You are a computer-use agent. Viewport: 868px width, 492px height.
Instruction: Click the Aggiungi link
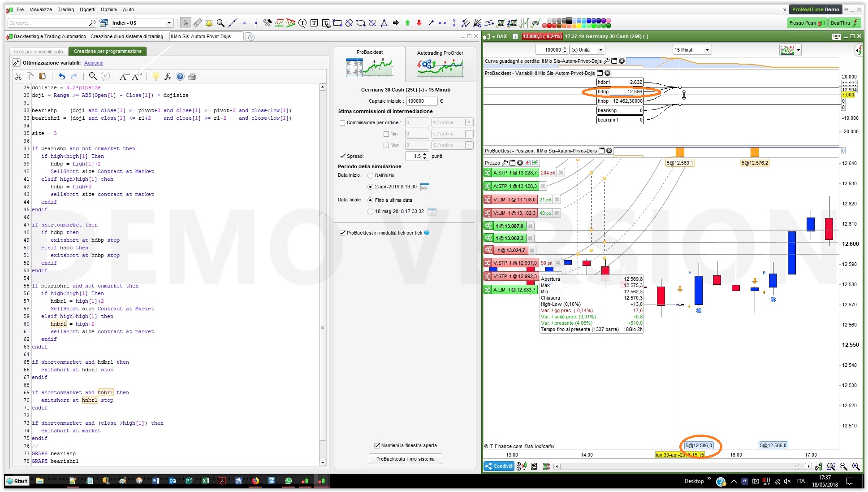[94, 63]
